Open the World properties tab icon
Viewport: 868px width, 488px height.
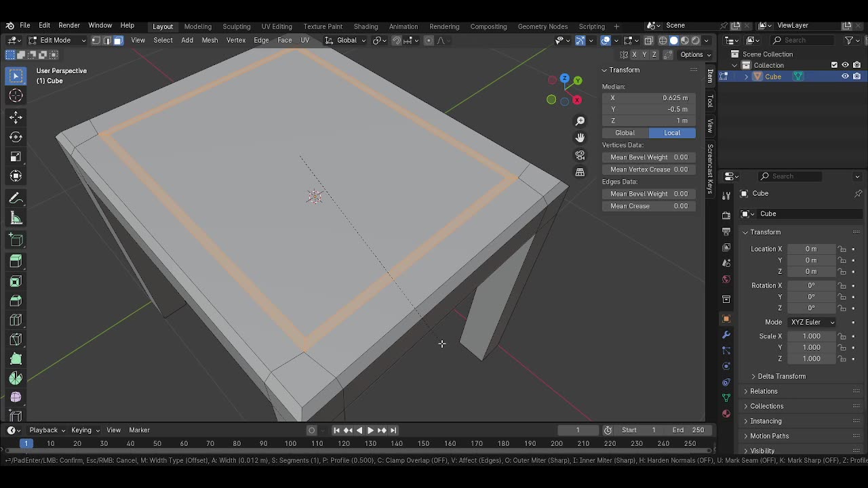[x=726, y=279]
